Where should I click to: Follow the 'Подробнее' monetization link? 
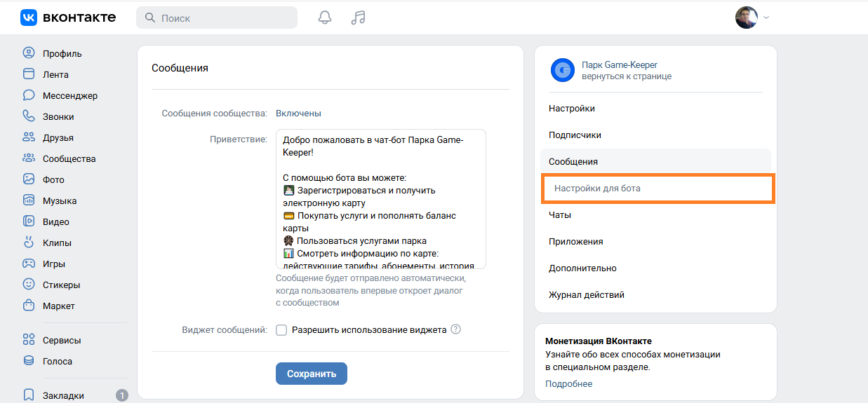click(x=568, y=384)
